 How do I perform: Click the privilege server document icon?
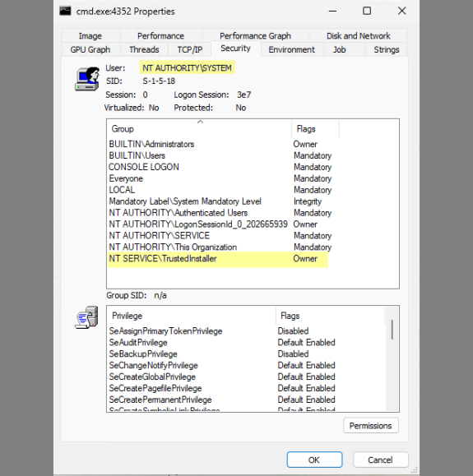coord(86,317)
